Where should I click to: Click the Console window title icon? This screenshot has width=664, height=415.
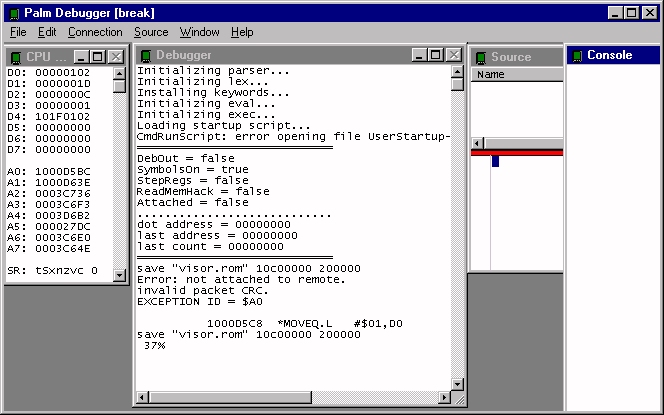(x=577, y=55)
